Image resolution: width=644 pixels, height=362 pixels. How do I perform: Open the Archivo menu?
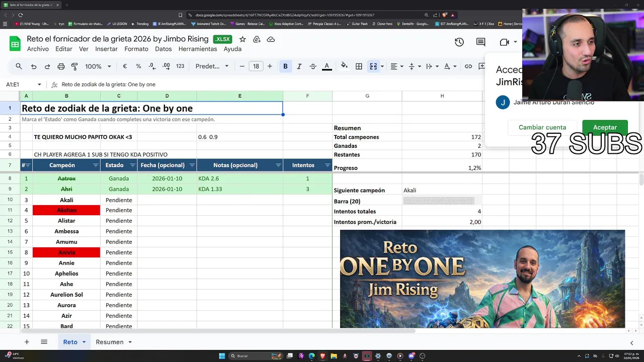(38, 49)
